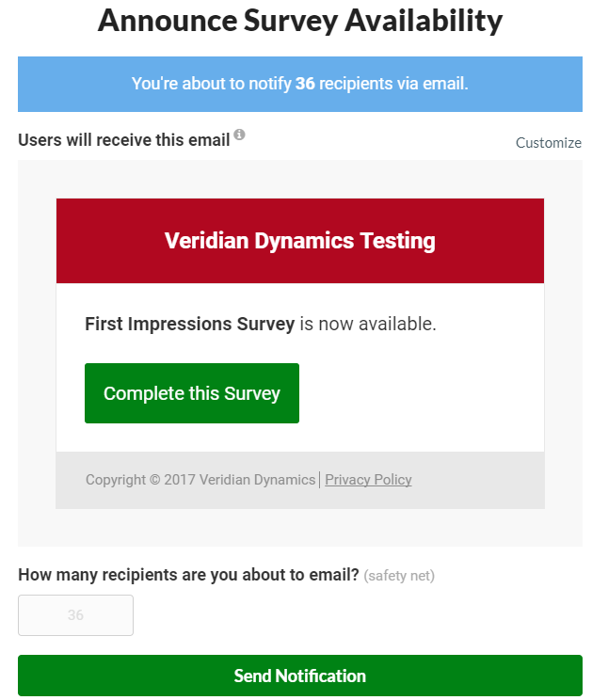592x700 pixels.
Task: Click the Complete this Survey button
Action: pyautogui.click(x=192, y=393)
